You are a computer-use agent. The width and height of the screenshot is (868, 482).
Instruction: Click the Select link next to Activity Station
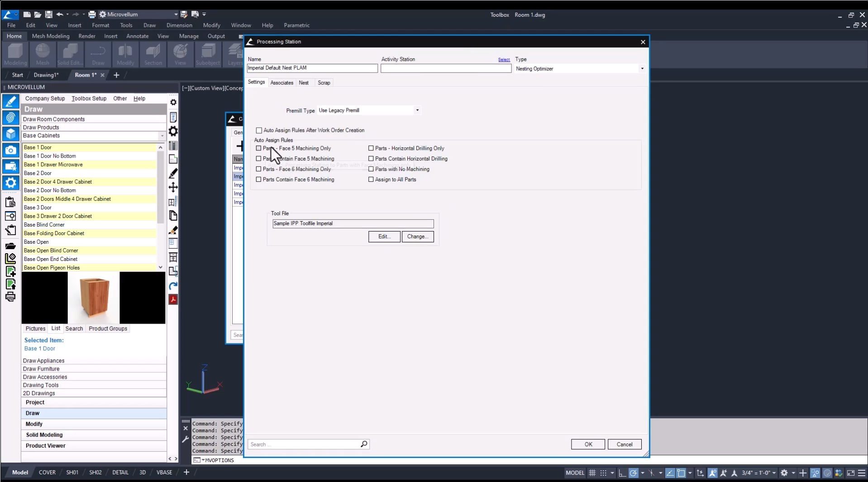[504, 59]
